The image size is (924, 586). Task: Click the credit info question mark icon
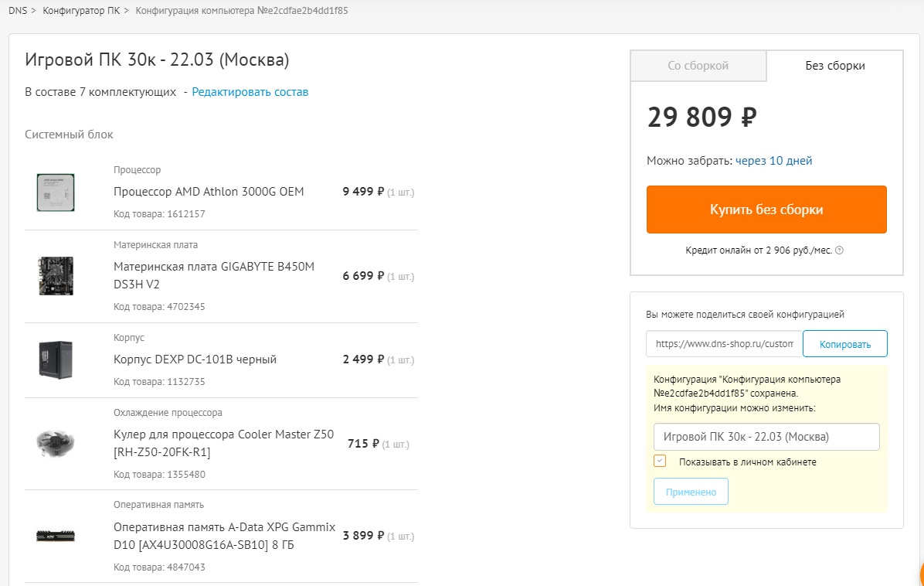click(x=840, y=250)
